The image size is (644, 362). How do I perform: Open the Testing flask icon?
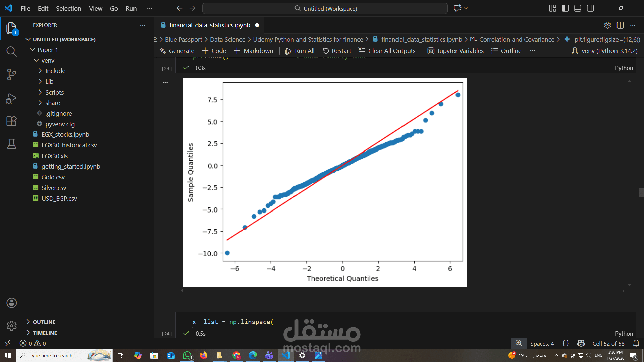(x=11, y=144)
